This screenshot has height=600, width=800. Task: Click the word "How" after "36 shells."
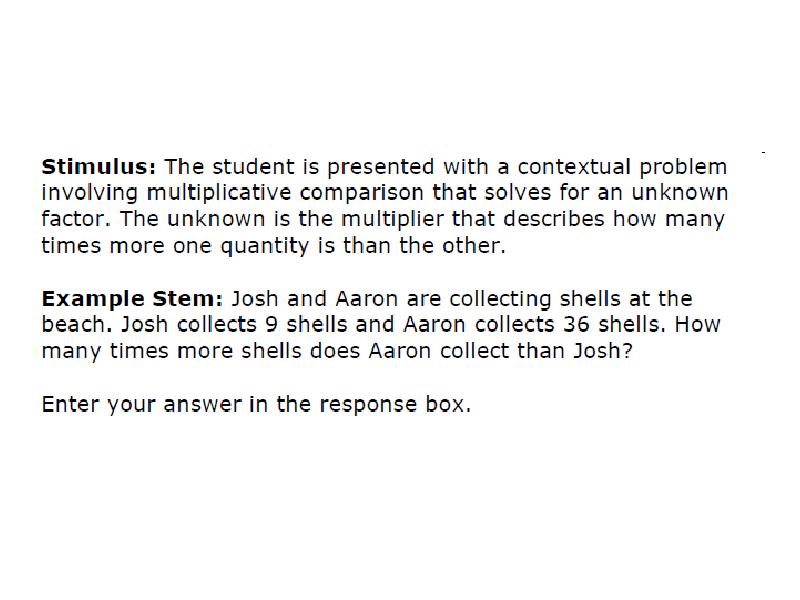(697, 324)
